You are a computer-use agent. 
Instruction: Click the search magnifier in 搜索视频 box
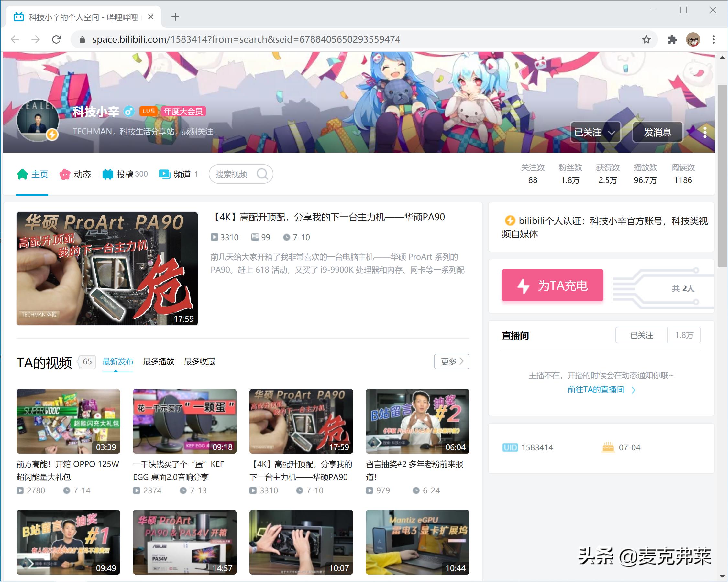[263, 174]
